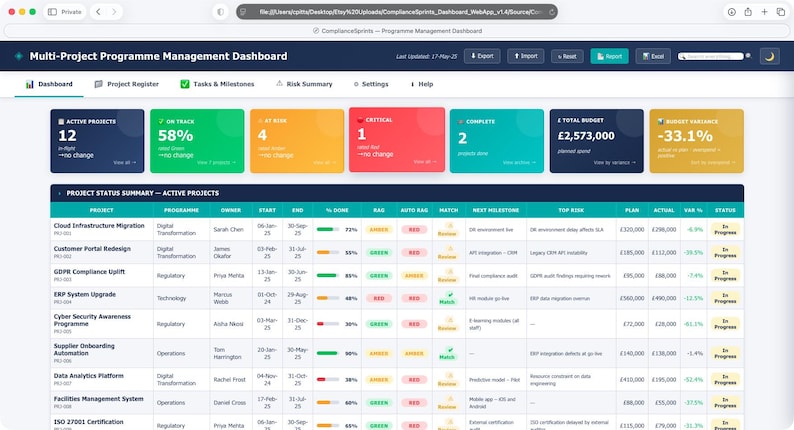Click Data Analytics Platform progress bar
The width and height of the screenshot is (794, 430).
328,379
